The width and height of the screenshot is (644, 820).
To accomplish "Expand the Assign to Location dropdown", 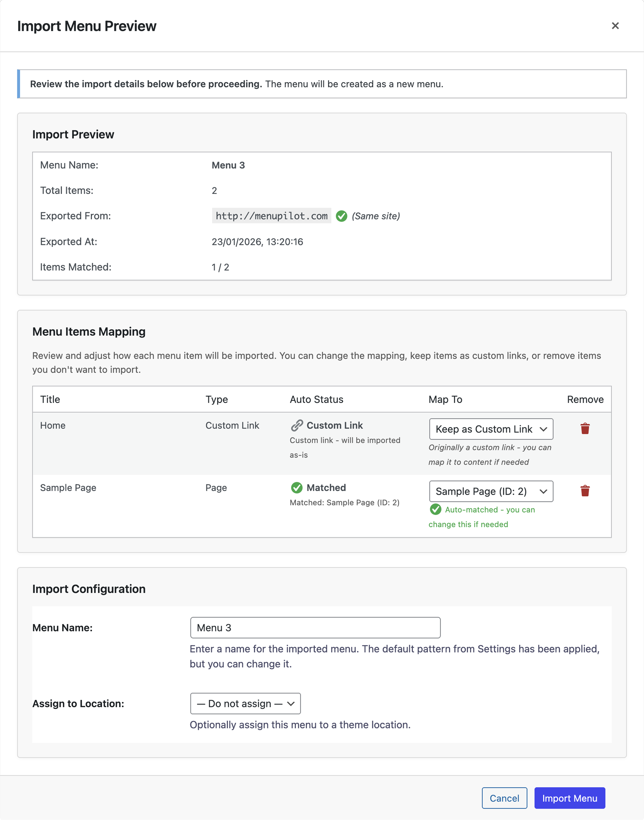I will [x=245, y=704].
